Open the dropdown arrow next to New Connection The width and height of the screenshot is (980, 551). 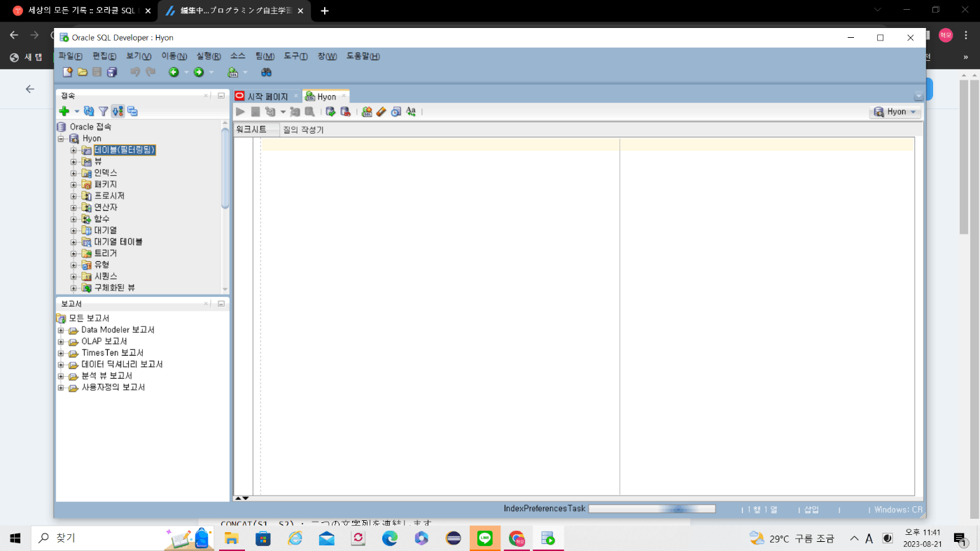click(77, 111)
